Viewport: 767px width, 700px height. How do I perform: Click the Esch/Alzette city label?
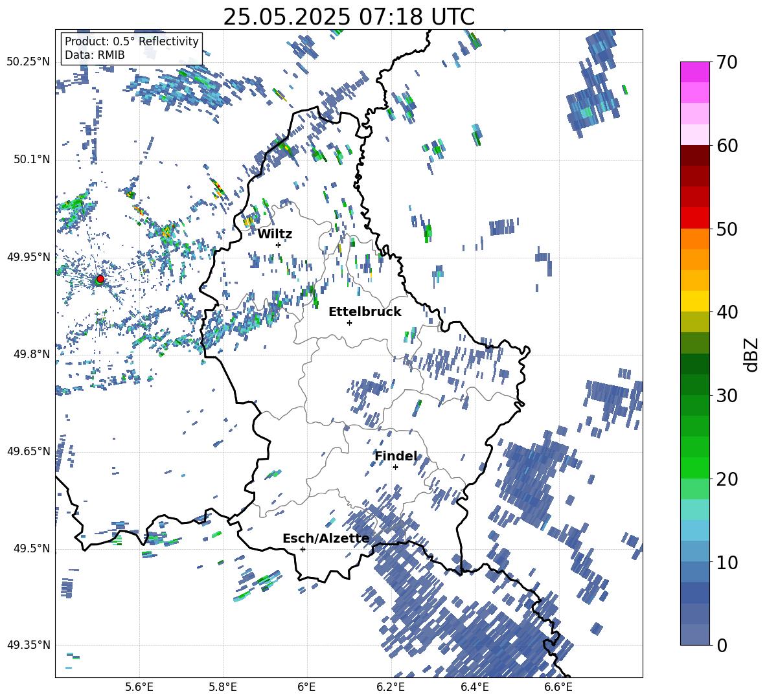(x=326, y=539)
